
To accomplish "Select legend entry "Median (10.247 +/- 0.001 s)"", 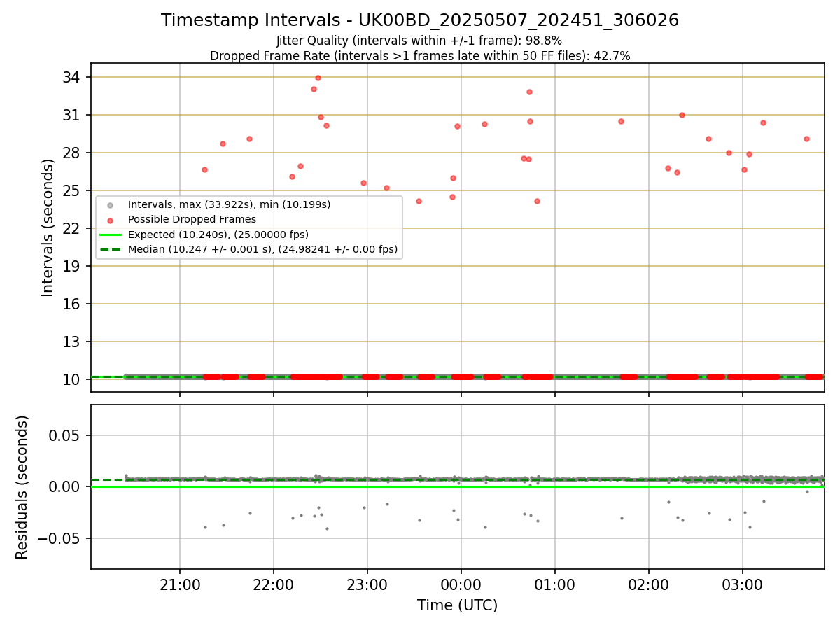I will pyautogui.click(x=262, y=249).
